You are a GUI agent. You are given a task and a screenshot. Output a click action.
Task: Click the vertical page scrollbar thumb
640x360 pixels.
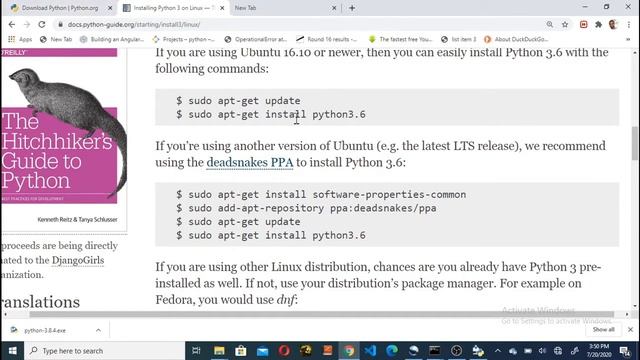coord(635,143)
